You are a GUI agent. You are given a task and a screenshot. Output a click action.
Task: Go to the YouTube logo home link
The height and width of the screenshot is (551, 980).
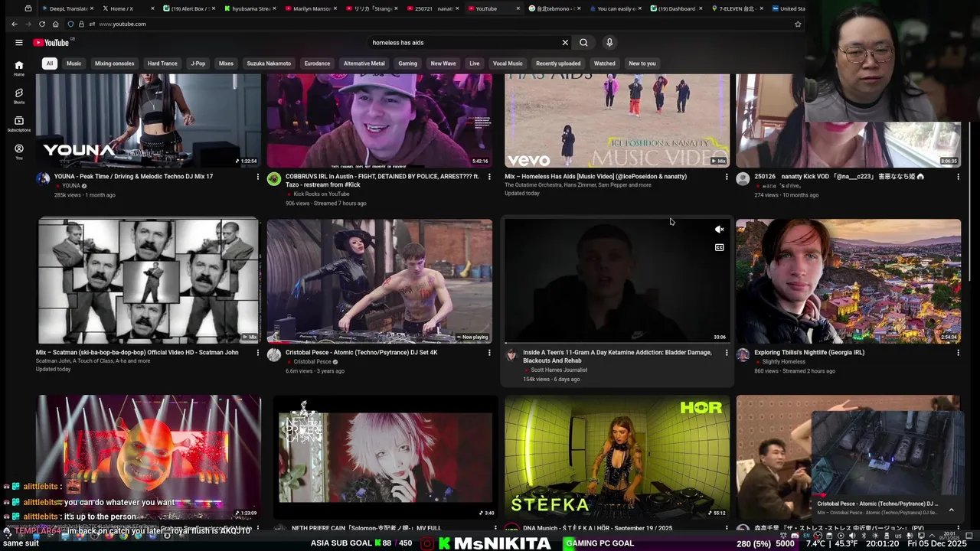pos(51,43)
